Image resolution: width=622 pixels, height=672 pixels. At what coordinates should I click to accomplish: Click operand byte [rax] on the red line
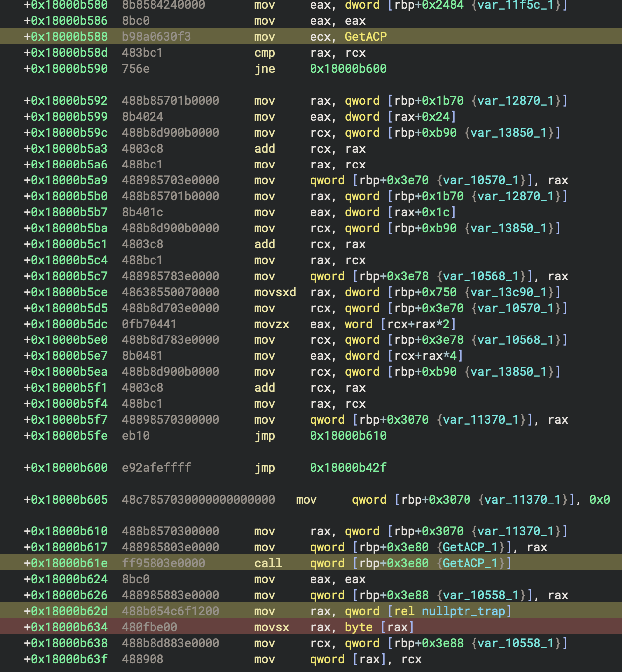(379, 627)
